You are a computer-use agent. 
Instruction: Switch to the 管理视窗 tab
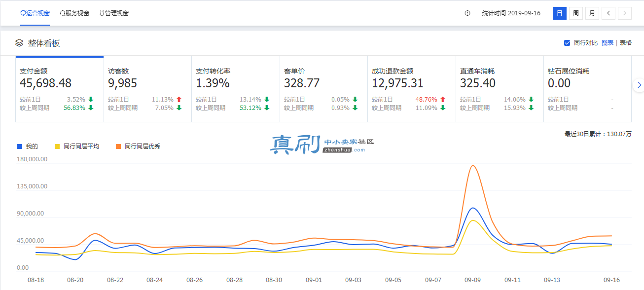[114, 13]
